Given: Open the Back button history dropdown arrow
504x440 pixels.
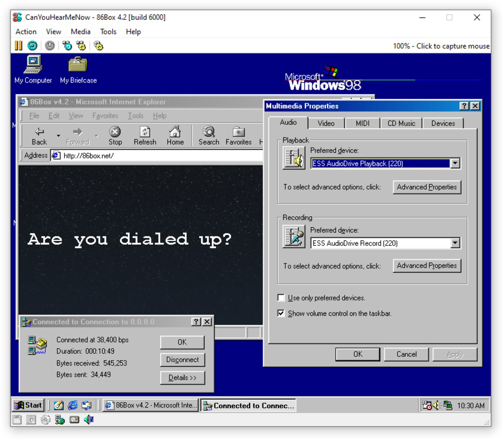Looking at the screenshot, I should click(58, 136).
